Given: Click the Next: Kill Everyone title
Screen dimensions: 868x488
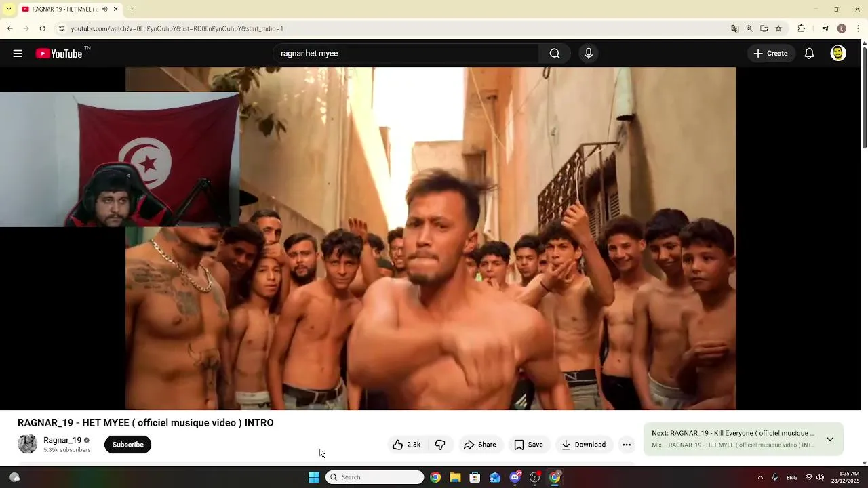Looking at the screenshot, I should coord(733,433).
